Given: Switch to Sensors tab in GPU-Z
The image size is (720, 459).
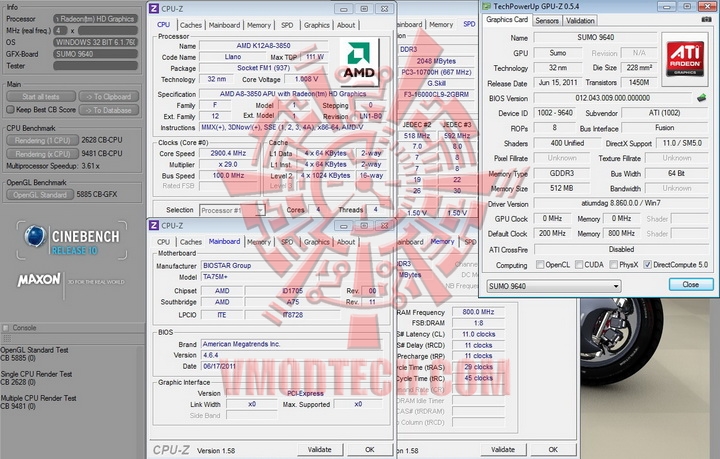Looking at the screenshot, I should click(547, 21).
